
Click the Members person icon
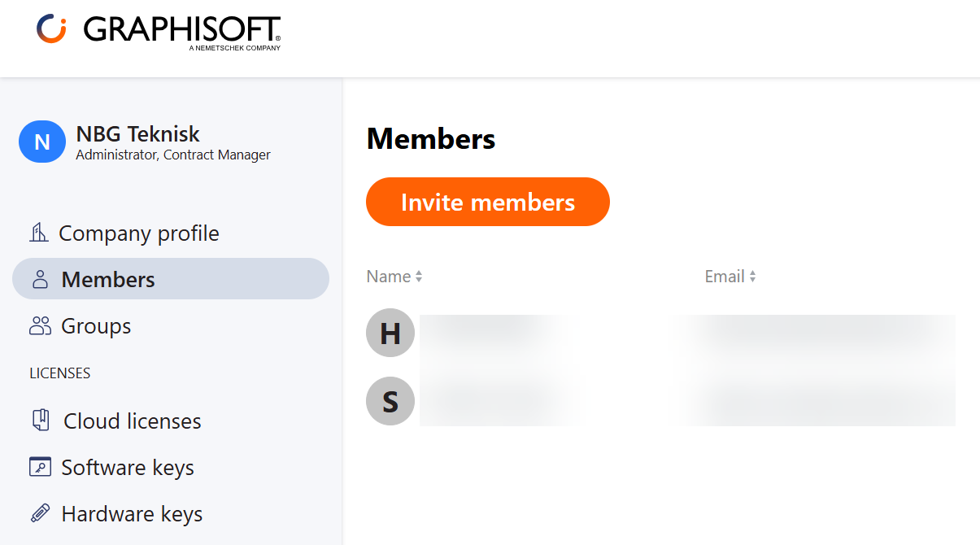pyautogui.click(x=40, y=280)
